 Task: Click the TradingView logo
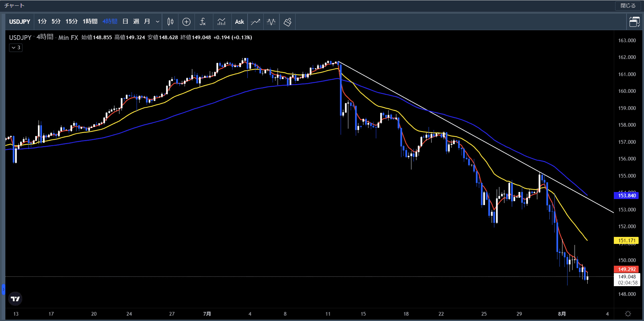point(15,299)
